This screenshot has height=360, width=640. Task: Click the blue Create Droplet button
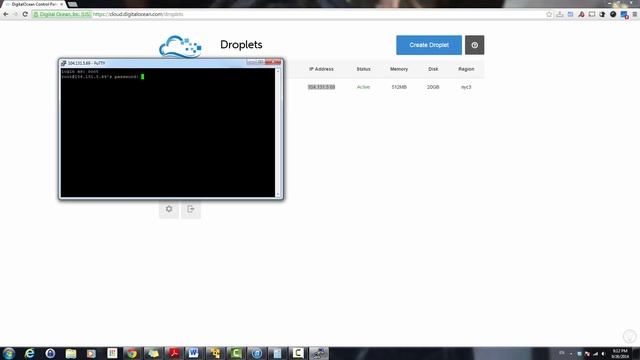(429, 45)
